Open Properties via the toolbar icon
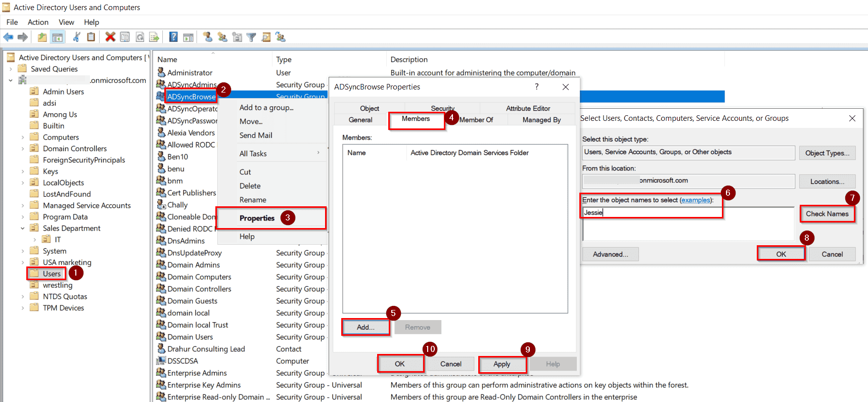The width and height of the screenshot is (868, 402). tap(125, 37)
